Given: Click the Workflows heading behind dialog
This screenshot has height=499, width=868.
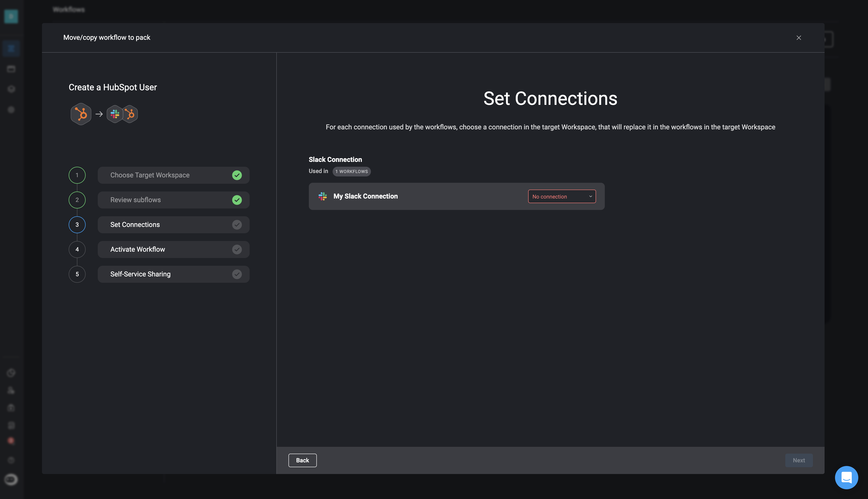Looking at the screenshot, I should pos(69,9).
